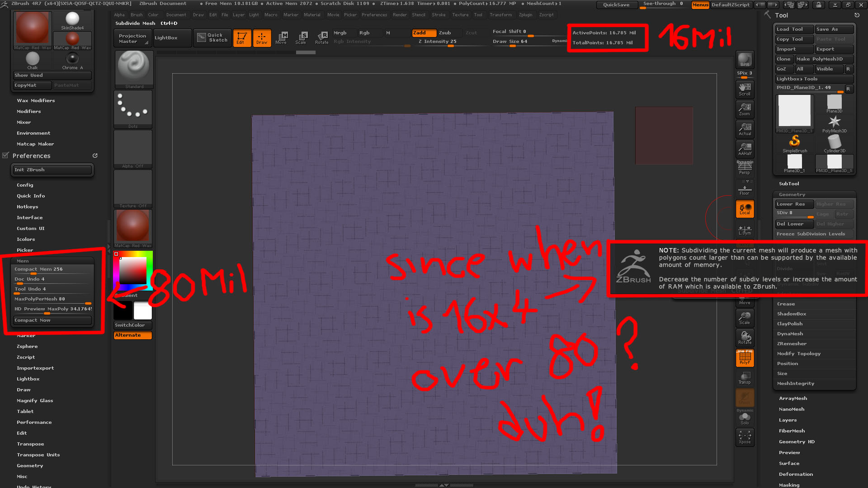The height and width of the screenshot is (488, 868).
Task: Adjust the MaxPolyPerMesh slider
Action: point(53,300)
